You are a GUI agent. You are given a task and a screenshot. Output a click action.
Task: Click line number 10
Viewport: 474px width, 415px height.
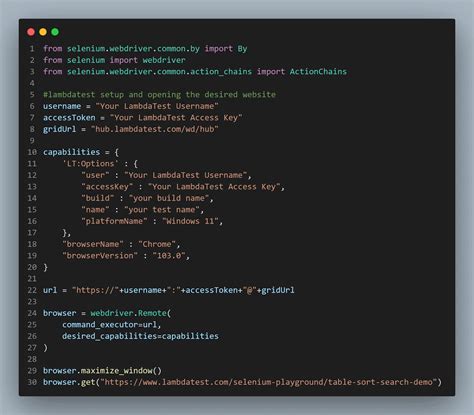point(32,152)
